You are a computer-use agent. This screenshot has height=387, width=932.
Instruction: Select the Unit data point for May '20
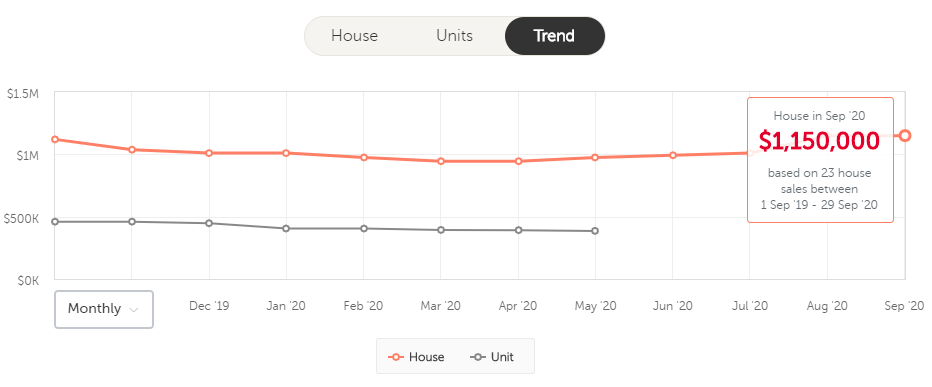[x=595, y=231]
